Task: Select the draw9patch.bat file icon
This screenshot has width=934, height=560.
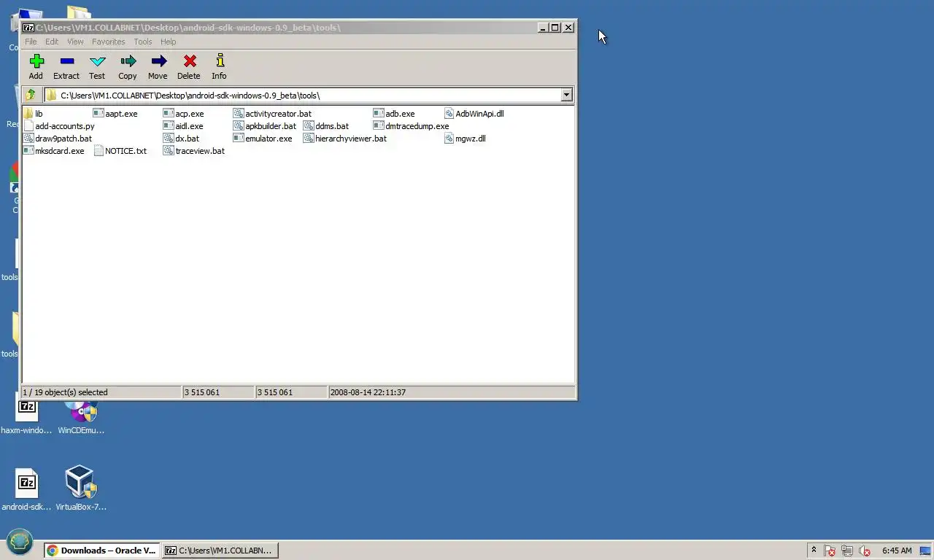Action: click(x=28, y=139)
